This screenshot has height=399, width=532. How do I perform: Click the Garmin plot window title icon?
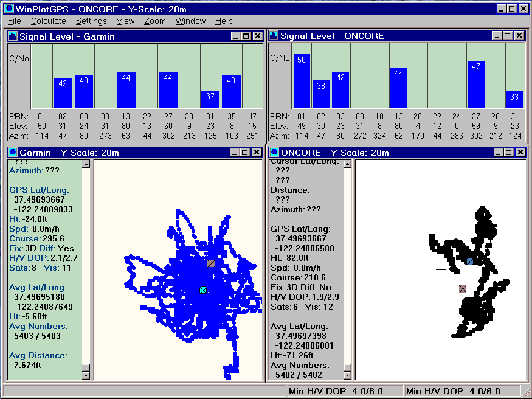[13, 153]
